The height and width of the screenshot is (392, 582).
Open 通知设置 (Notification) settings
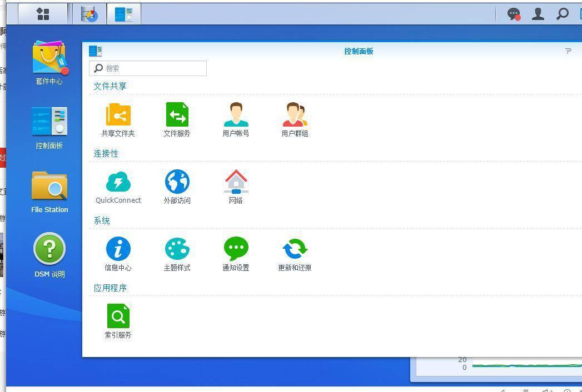point(236,249)
